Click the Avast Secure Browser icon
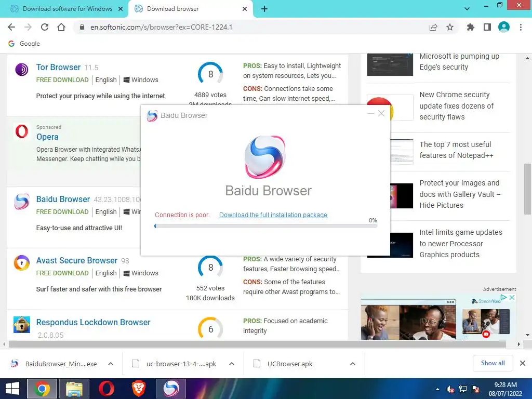Image resolution: width=532 pixels, height=399 pixels. pos(22,263)
